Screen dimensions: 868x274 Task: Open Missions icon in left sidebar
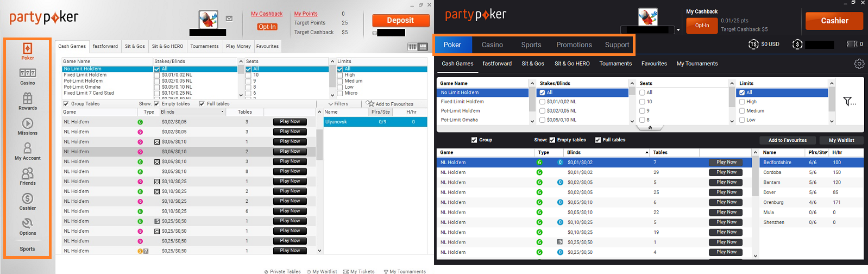[28, 123]
